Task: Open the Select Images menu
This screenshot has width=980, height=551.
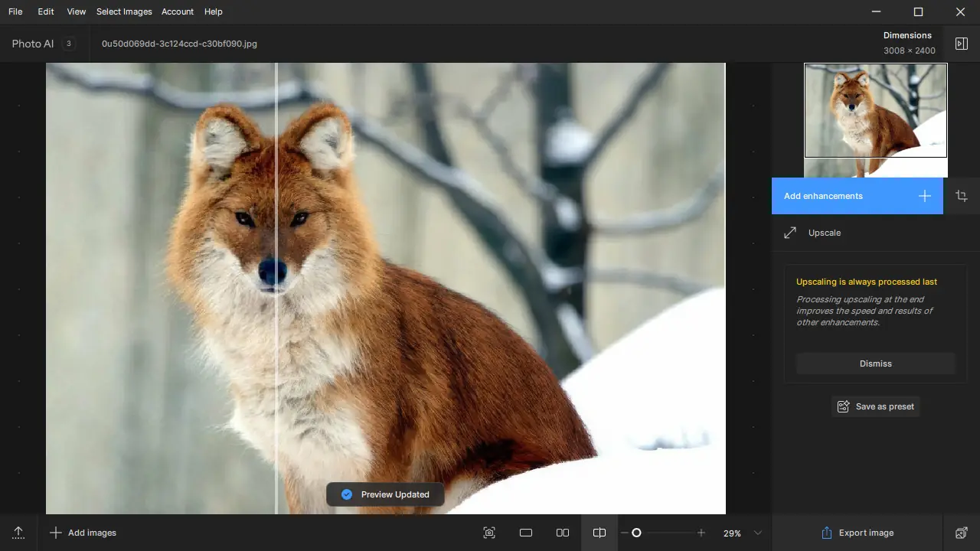Action: (124, 11)
